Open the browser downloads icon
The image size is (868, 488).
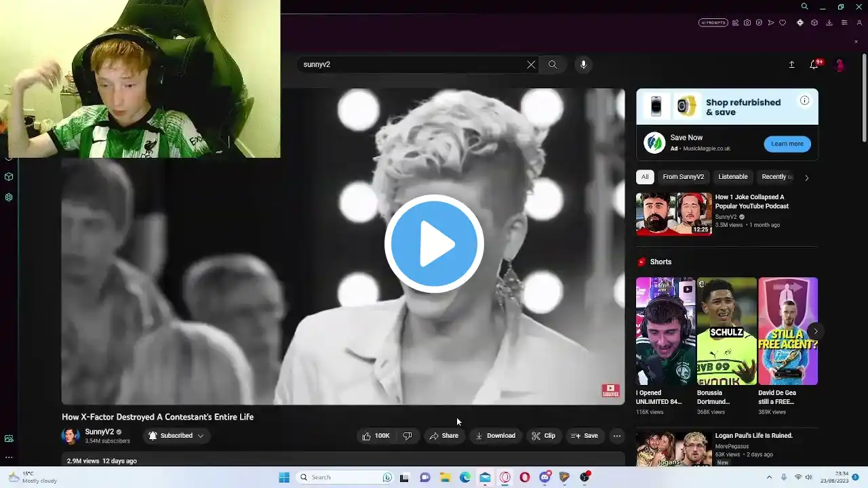[829, 22]
